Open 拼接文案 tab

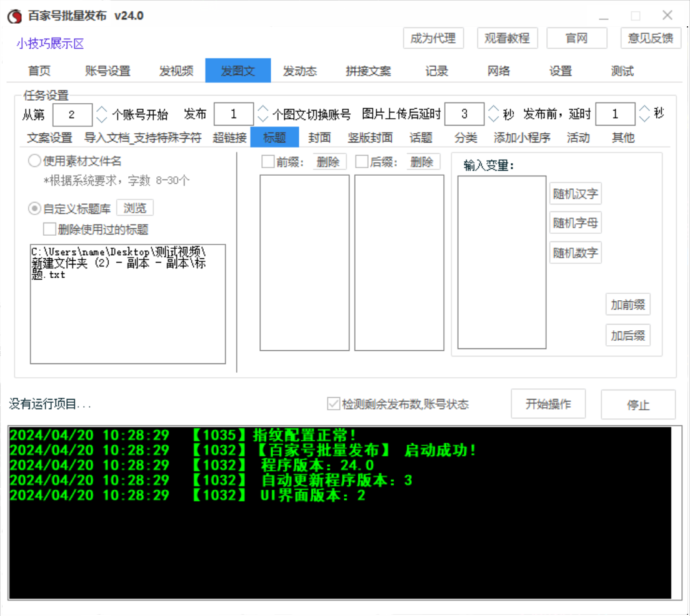(x=368, y=71)
